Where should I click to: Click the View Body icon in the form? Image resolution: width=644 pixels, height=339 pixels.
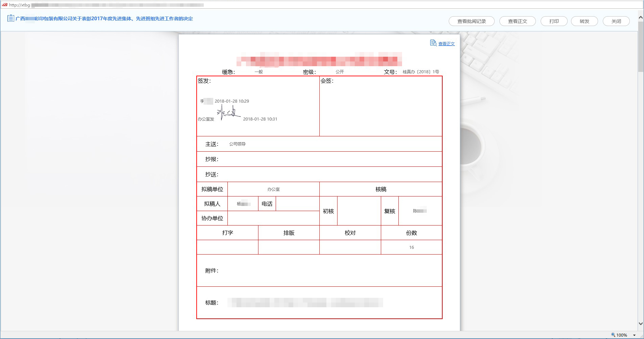(x=433, y=43)
